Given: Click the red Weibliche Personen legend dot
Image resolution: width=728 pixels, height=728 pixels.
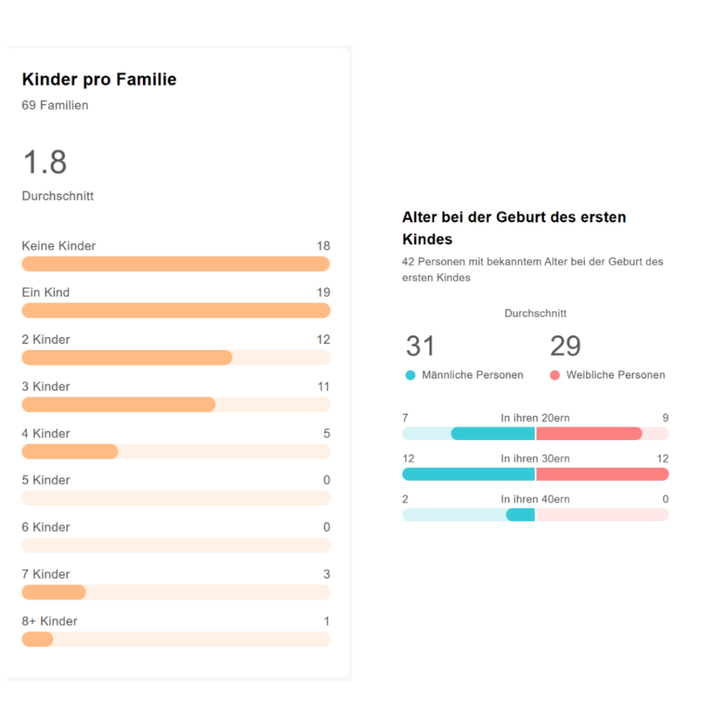Looking at the screenshot, I should [x=555, y=375].
